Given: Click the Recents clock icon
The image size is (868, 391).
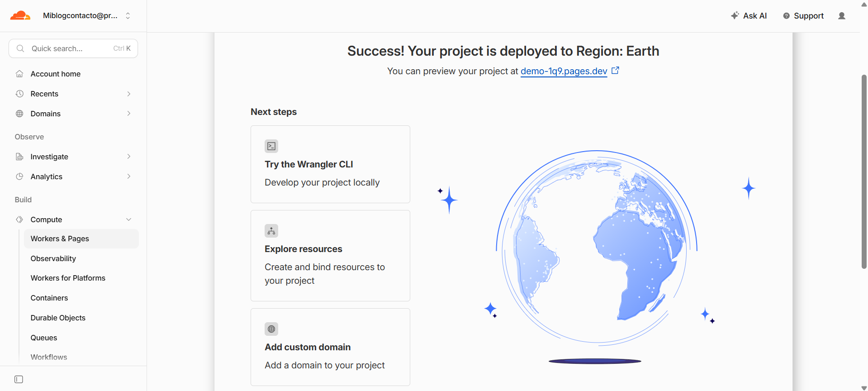Looking at the screenshot, I should point(19,94).
